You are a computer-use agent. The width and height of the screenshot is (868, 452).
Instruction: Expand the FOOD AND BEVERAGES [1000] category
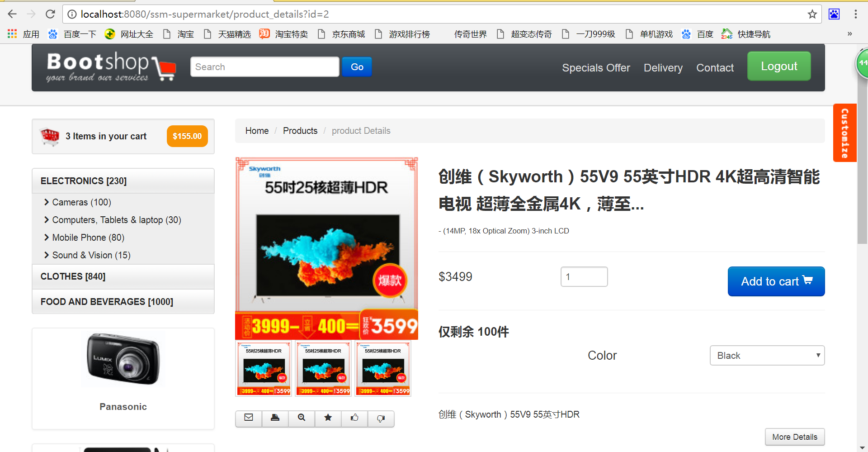(x=123, y=302)
